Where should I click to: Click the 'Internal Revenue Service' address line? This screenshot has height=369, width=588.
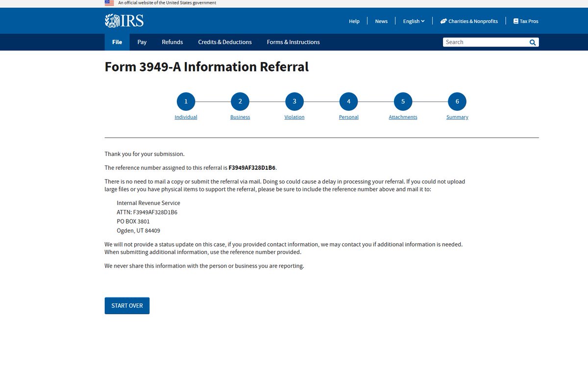click(x=148, y=203)
